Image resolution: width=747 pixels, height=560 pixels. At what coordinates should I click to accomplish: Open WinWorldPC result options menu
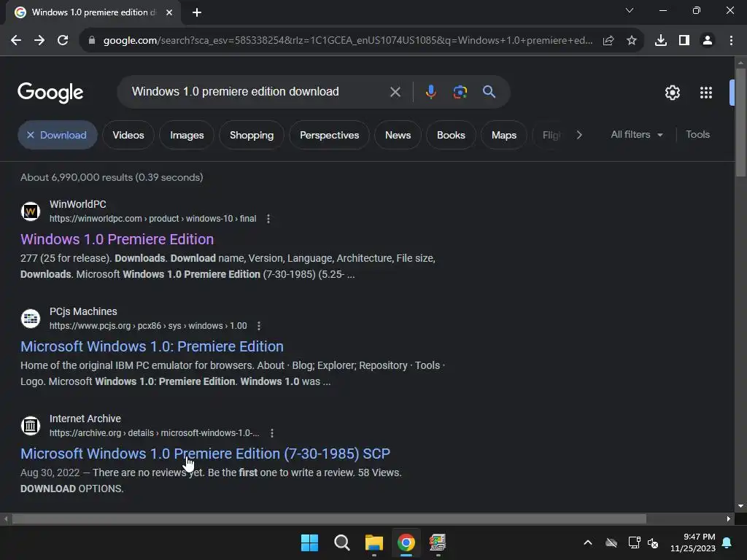(268, 219)
